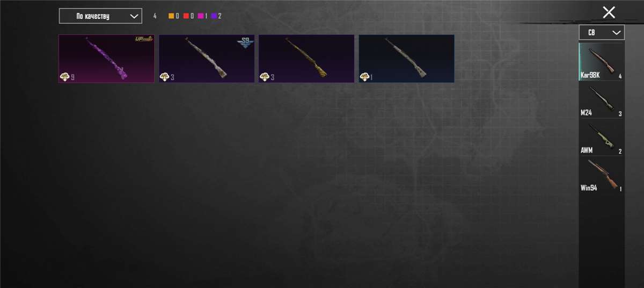Click the mushroom-cloud icon on the S9 skin
The width and height of the screenshot is (644, 288).
(x=165, y=77)
